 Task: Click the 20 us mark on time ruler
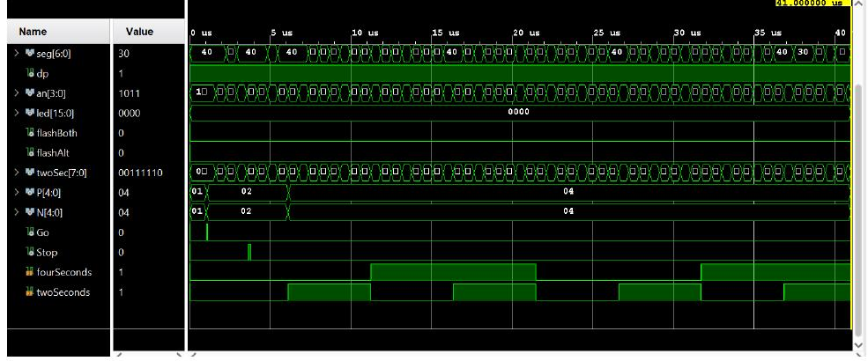tap(526, 33)
